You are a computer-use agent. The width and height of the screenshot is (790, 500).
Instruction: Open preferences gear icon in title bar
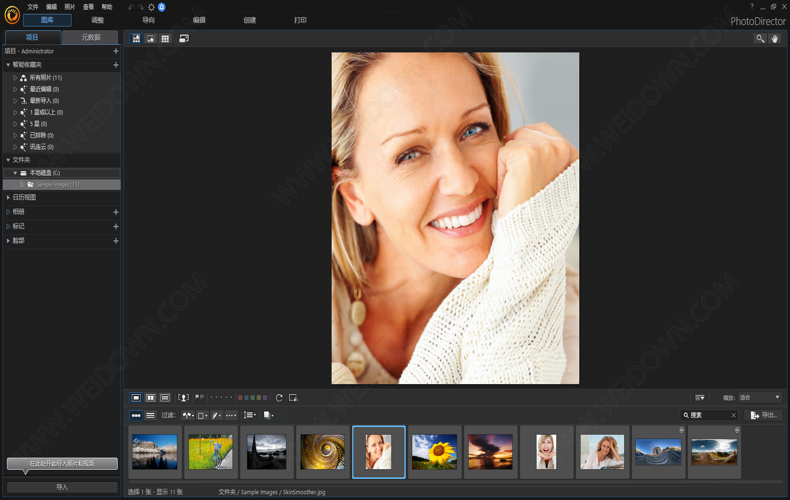click(x=151, y=7)
